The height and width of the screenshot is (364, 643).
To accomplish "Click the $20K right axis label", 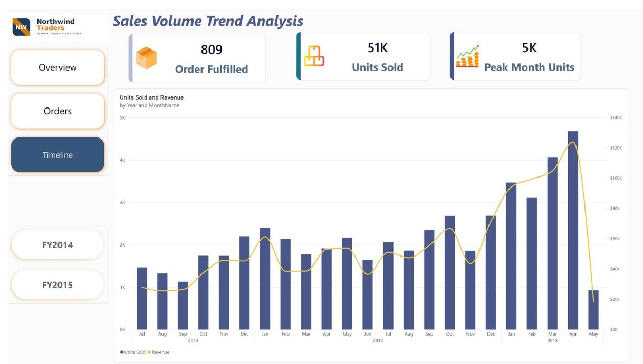I will point(615,299).
